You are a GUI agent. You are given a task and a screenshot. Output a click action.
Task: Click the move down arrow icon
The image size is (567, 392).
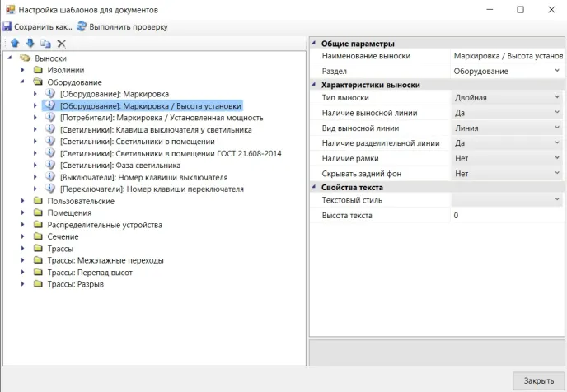(30, 43)
